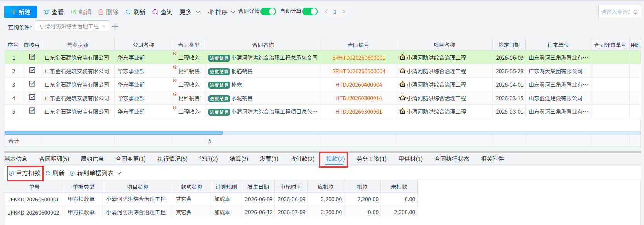
Task: Switch to 合同执行状态 tab
Action: (452, 159)
